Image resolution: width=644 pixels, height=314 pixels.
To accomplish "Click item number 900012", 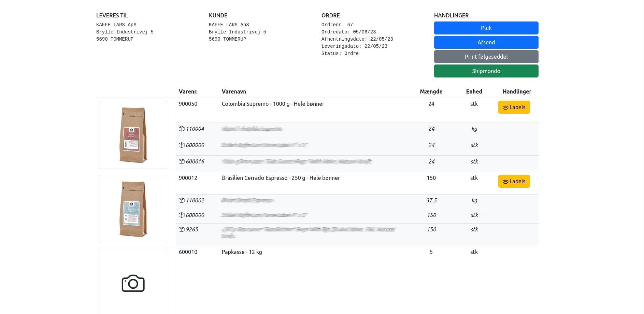I will (188, 178).
